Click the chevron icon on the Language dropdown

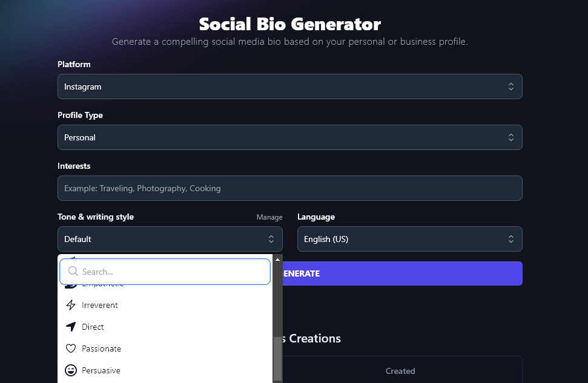(512, 239)
